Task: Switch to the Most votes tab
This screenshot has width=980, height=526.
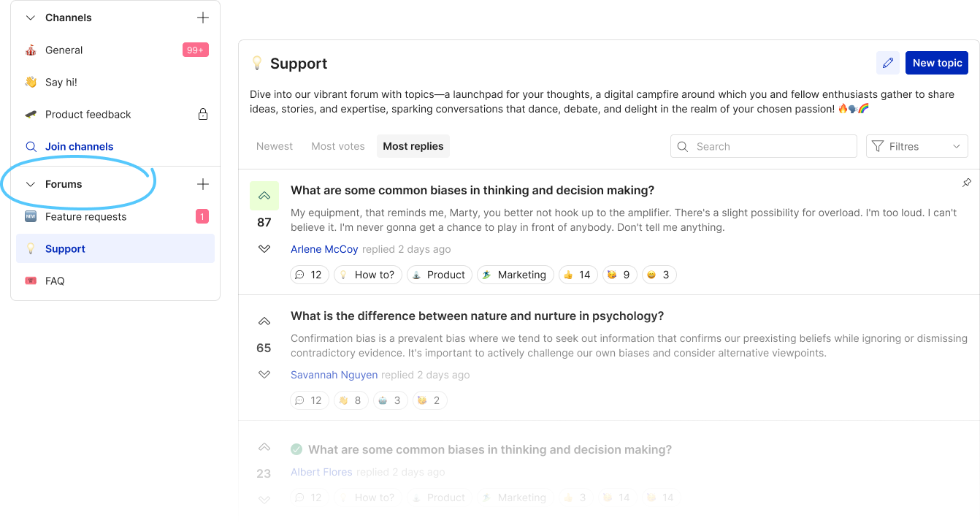Action: click(x=338, y=146)
